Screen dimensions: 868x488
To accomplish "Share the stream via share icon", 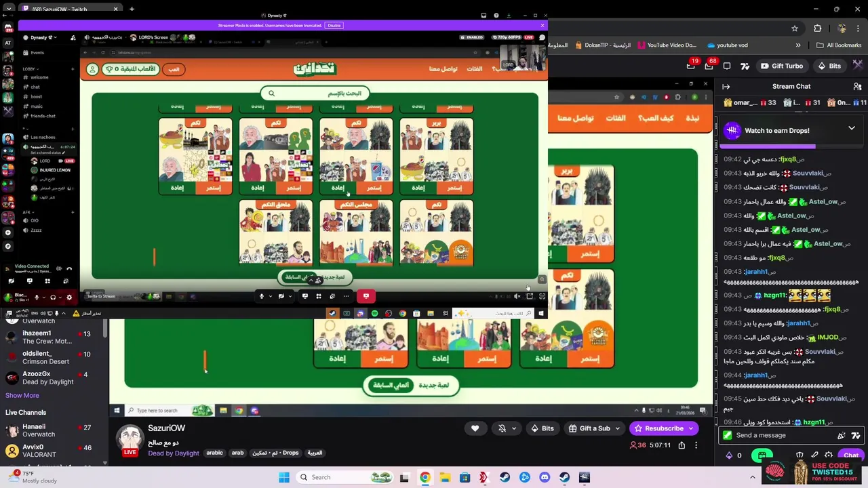I will pos(682,445).
